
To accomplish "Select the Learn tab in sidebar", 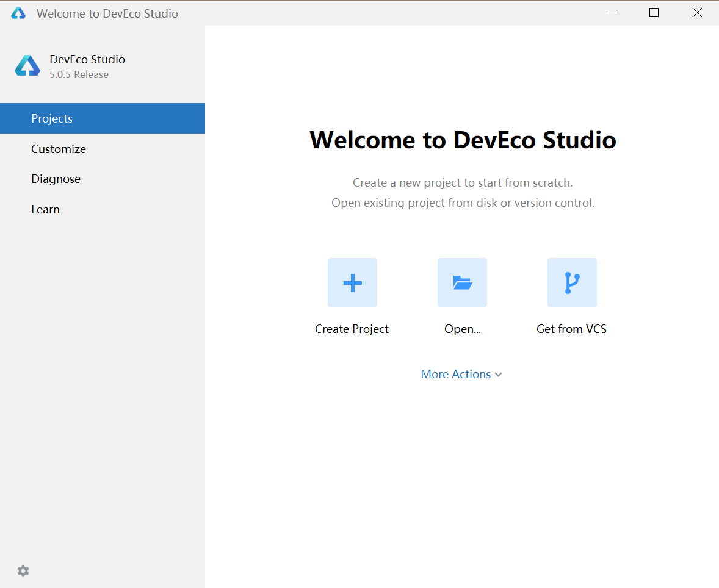I will pos(45,209).
